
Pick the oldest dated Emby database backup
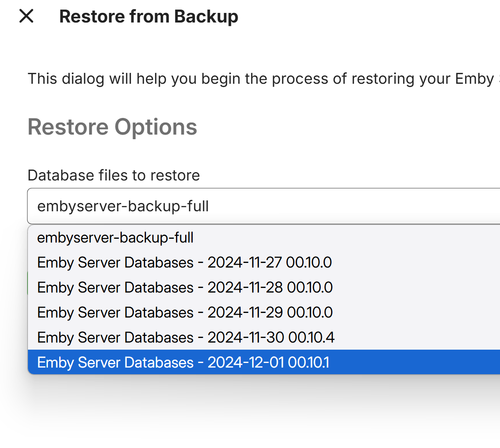coord(184,263)
